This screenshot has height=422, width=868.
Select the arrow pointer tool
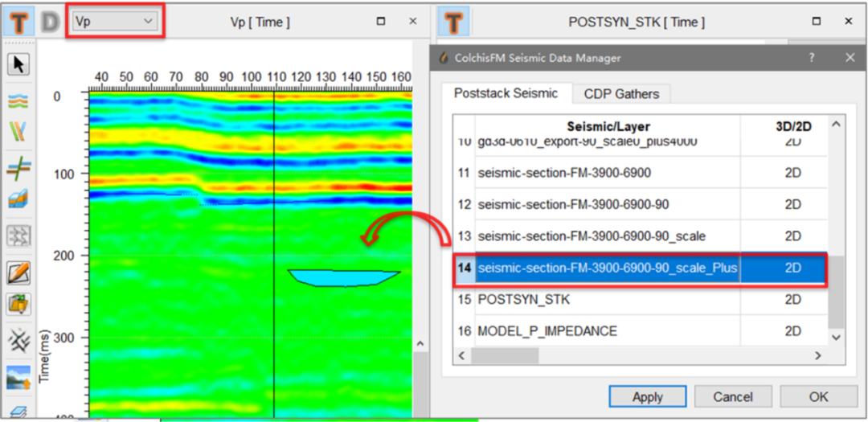(18, 64)
